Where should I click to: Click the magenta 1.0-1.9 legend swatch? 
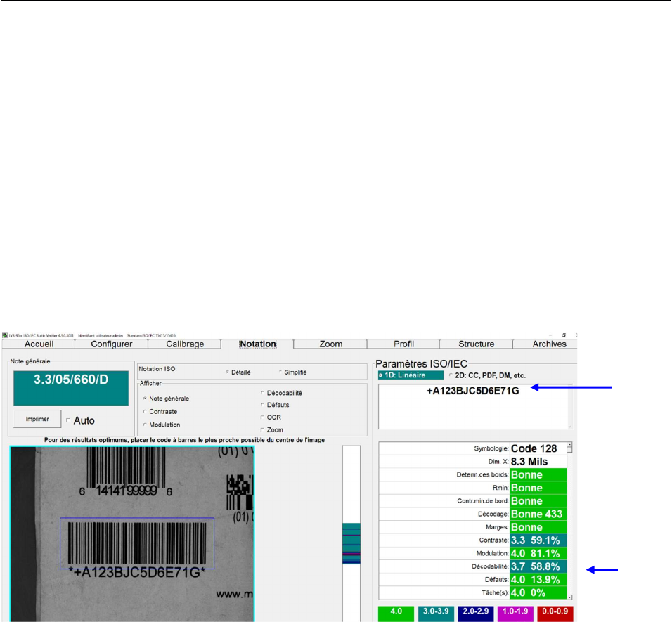click(515, 614)
